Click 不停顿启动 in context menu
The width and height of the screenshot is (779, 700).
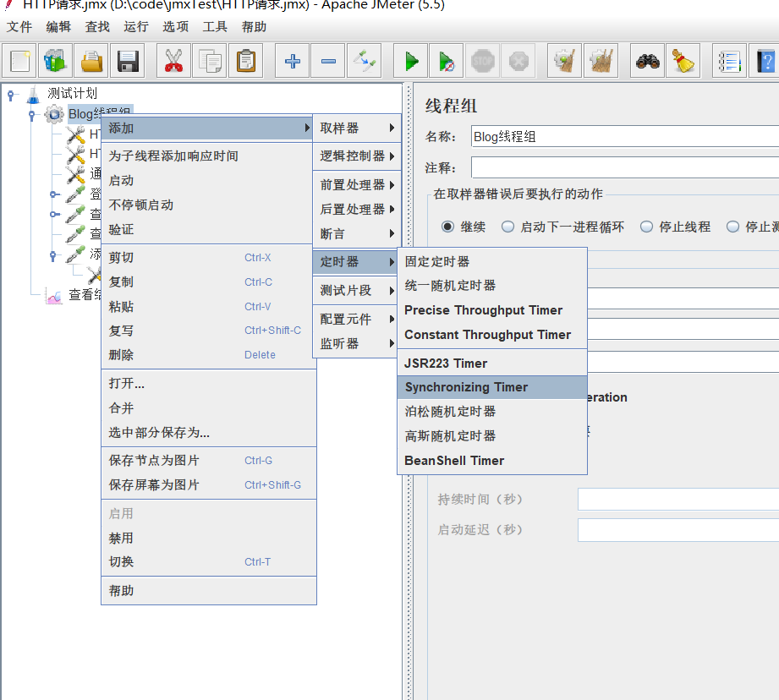209,205
